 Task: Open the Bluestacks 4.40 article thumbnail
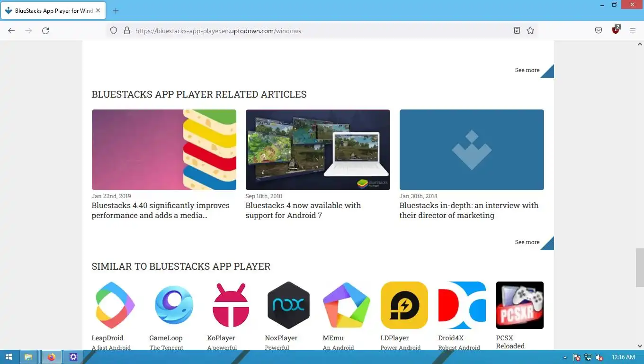[x=164, y=150]
